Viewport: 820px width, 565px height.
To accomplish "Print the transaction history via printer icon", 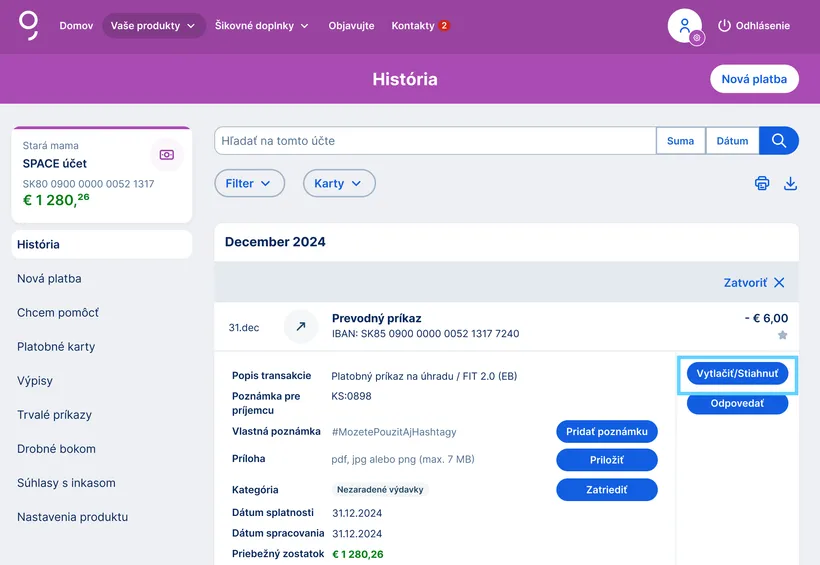I will [x=762, y=183].
